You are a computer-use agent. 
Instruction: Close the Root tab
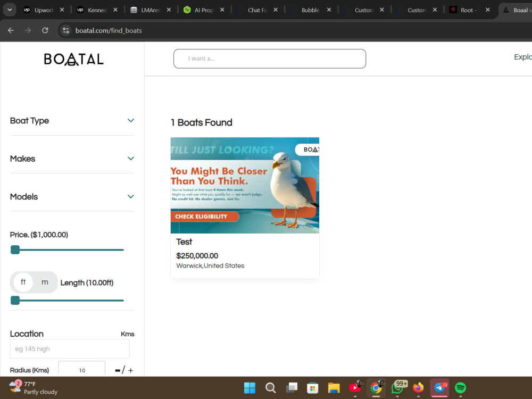tap(487, 10)
